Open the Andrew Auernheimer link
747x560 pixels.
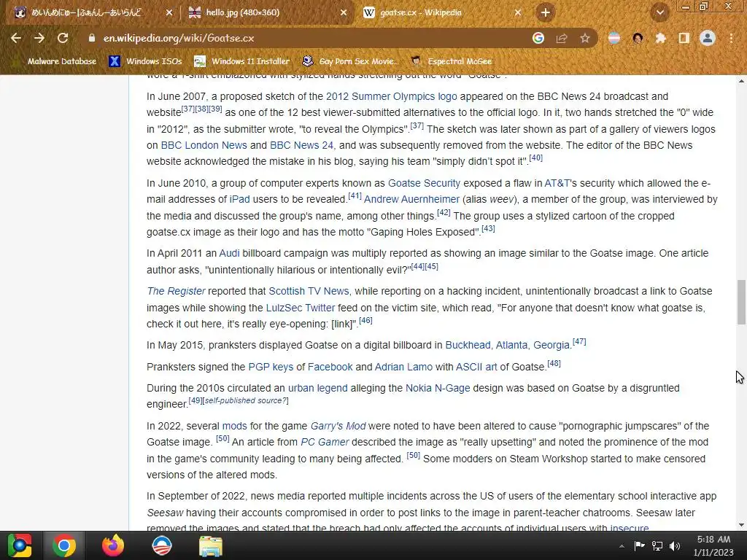pos(411,200)
